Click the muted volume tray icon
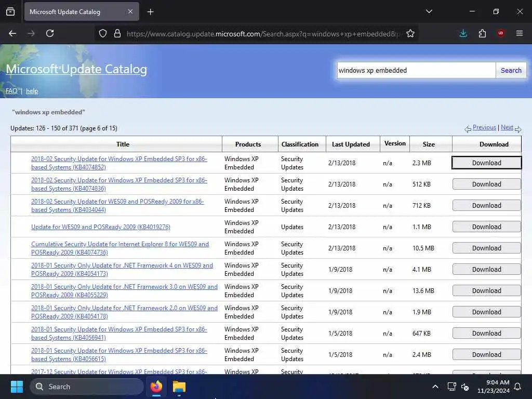Image resolution: width=532 pixels, height=399 pixels. point(465,387)
